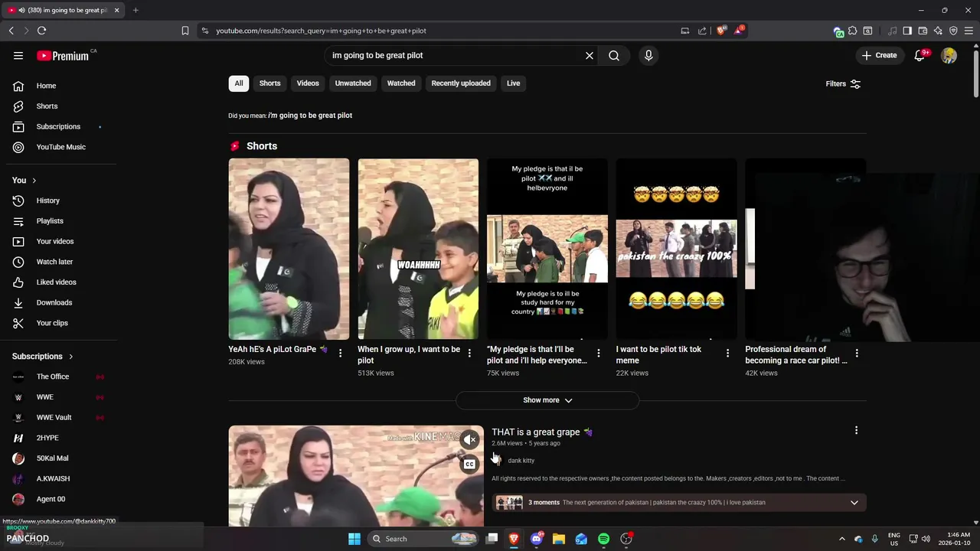Open the dank kitty channel link

pyautogui.click(x=521, y=461)
